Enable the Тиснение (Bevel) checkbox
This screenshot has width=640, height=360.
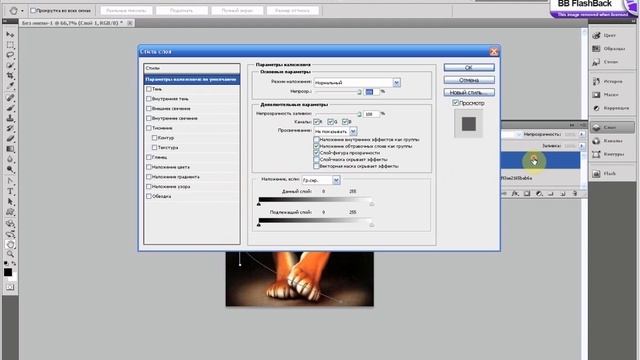[x=149, y=128]
